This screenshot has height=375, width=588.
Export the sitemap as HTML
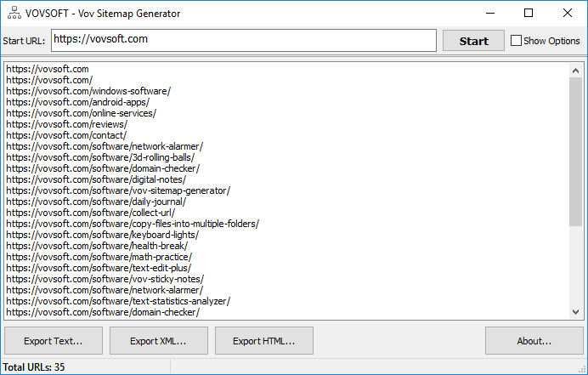tap(264, 341)
